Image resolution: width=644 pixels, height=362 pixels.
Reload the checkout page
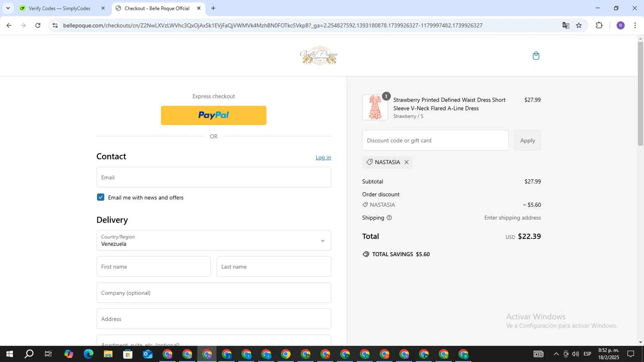click(38, 25)
